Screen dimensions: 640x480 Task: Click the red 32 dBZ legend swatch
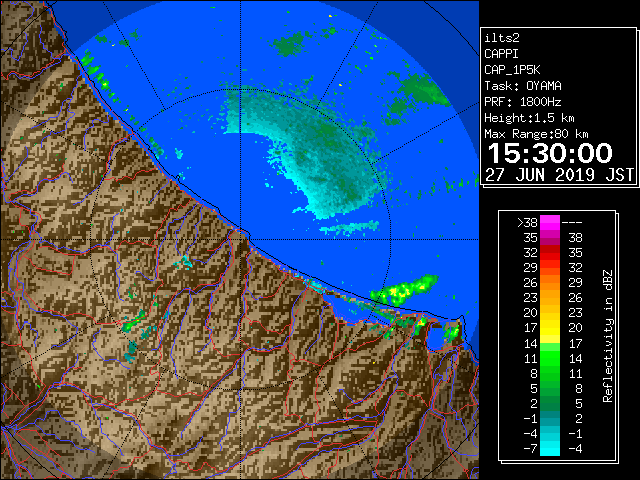click(x=550, y=253)
